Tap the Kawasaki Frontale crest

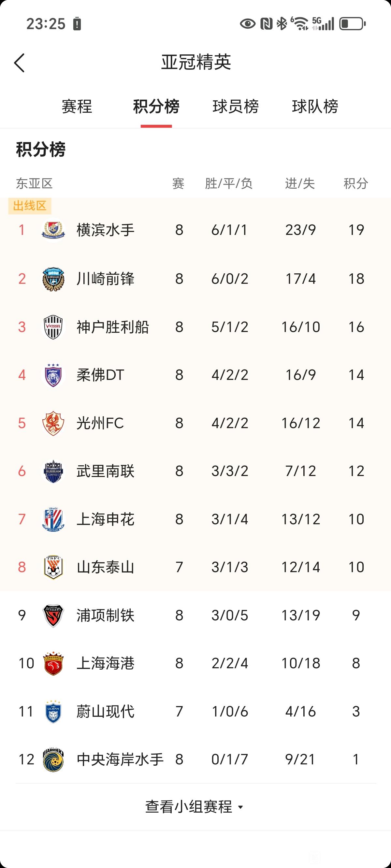point(53,279)
